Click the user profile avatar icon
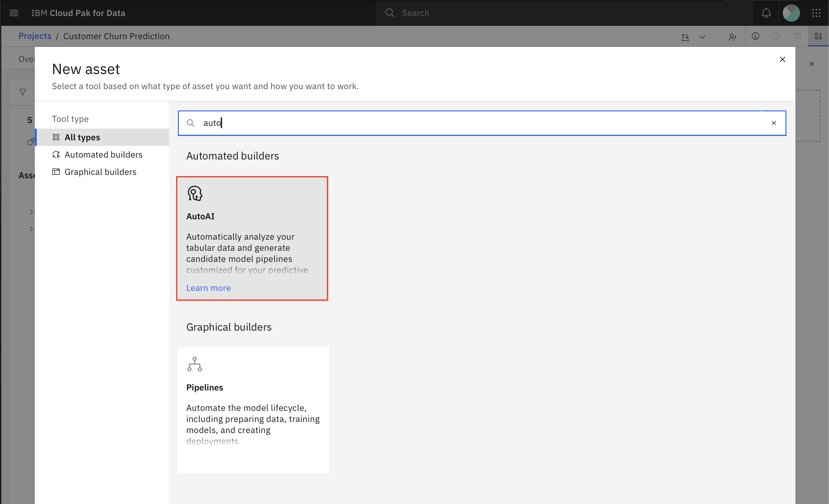The width and height of the screenshot is (829, 504). [x=791, y=12]
